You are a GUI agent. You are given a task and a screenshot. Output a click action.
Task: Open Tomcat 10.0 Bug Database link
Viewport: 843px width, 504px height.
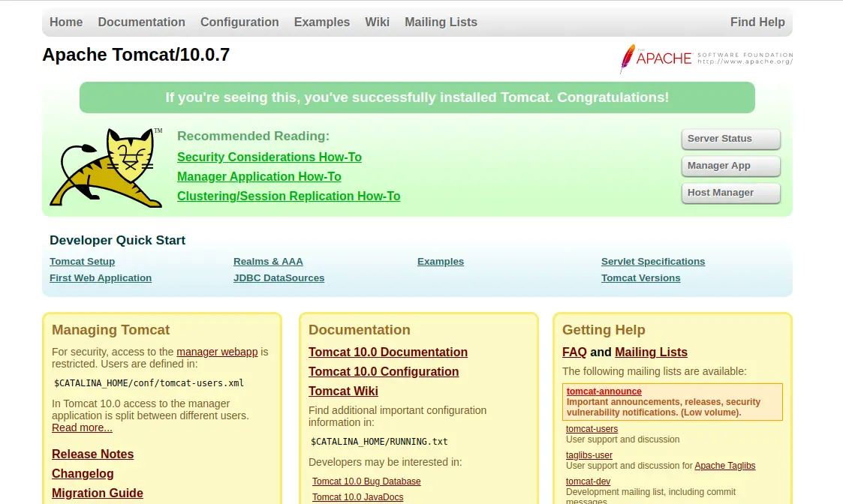366,481
